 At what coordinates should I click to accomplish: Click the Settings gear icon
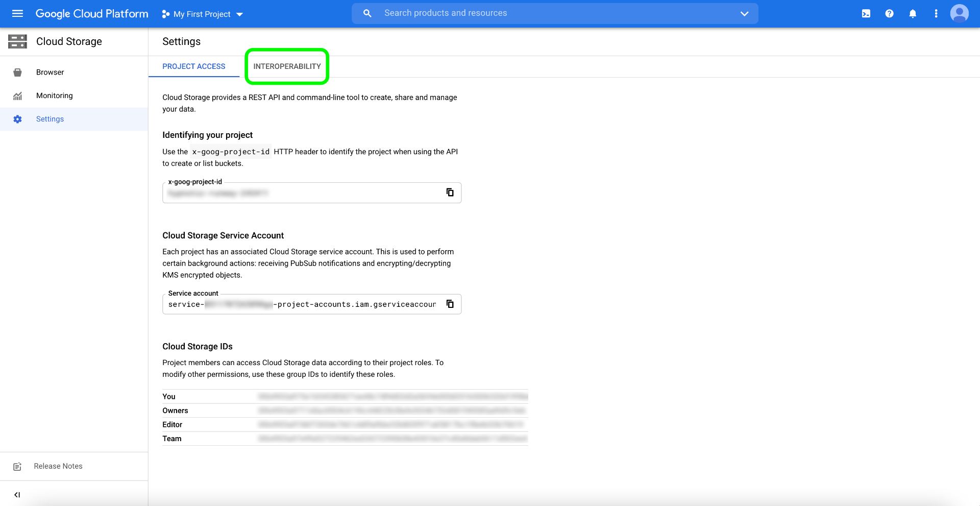[x=17, y=119]
